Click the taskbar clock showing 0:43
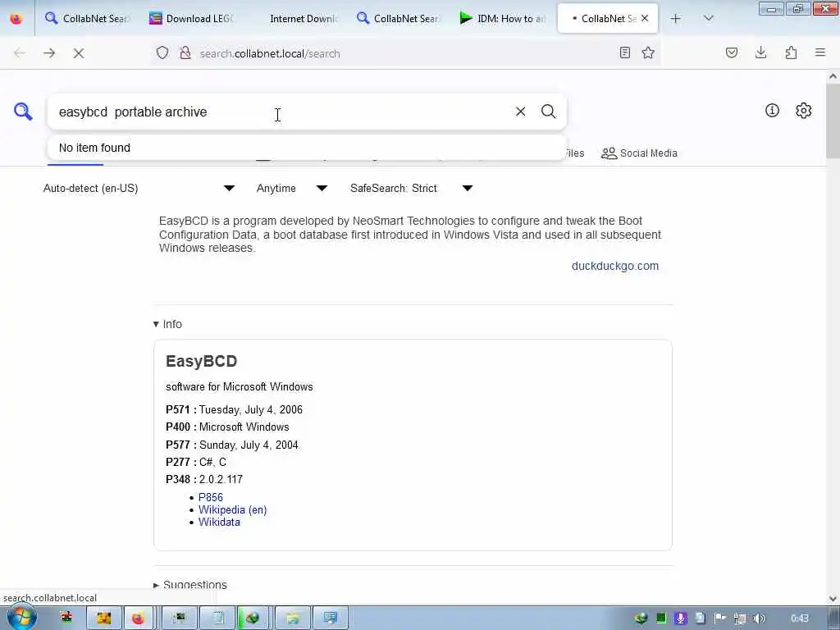Screen dimensions: 840x630 [x=799, y=619]
